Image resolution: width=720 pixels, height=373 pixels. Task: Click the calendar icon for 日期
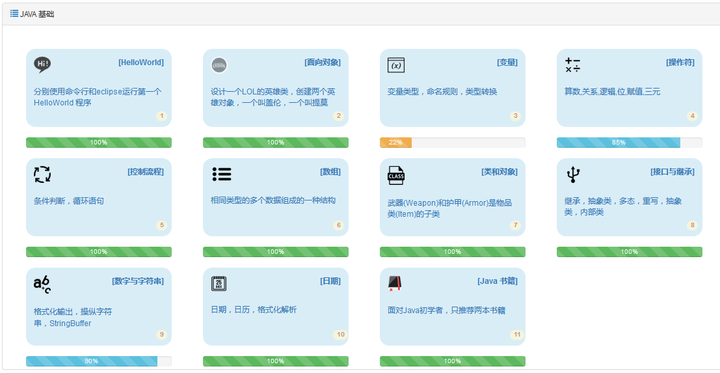(219, 284)
